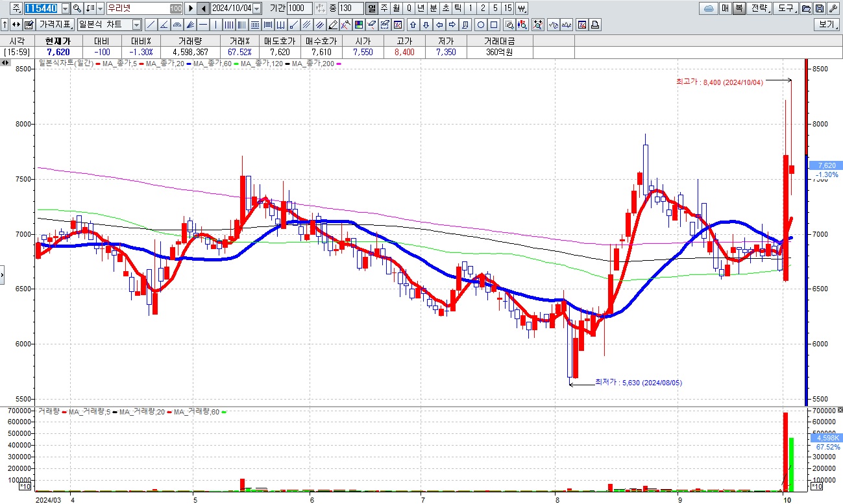843x504 pixels.
Task: Click the 보기 view button
Action: (x=827, y=25)
